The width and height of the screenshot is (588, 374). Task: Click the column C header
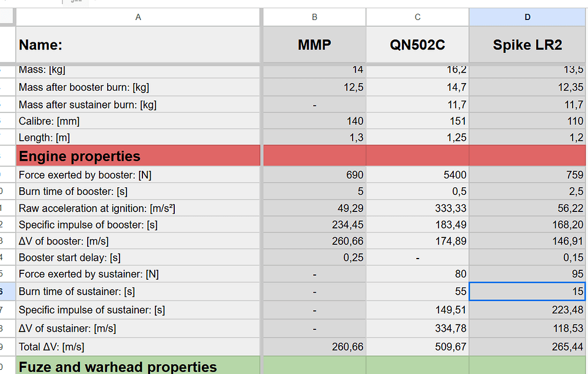click(x=417, y=17)
